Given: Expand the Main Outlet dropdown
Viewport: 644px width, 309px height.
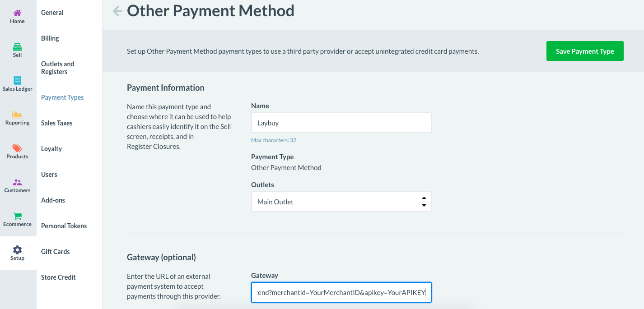Looking at the screenshot, I should point(341,202).
